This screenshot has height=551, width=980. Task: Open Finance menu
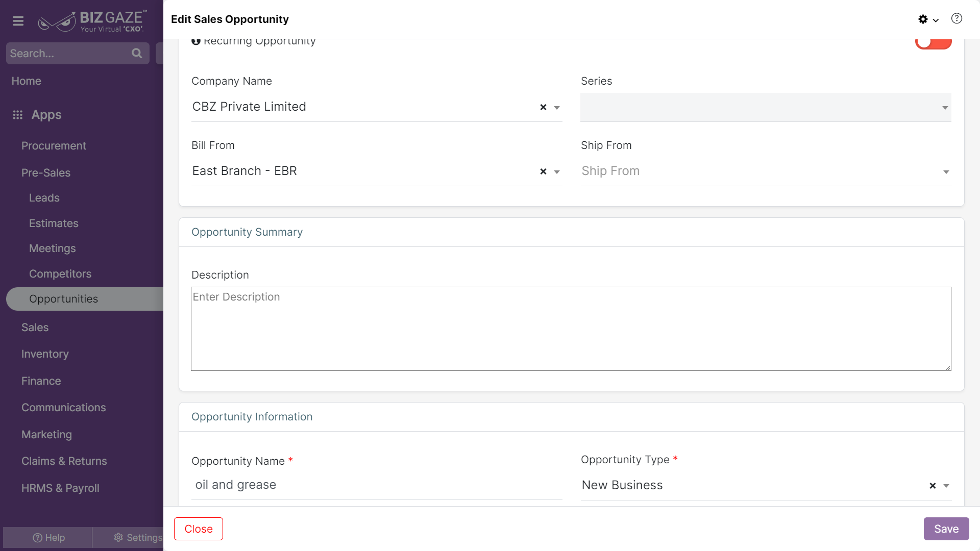[x=41, y=381]
